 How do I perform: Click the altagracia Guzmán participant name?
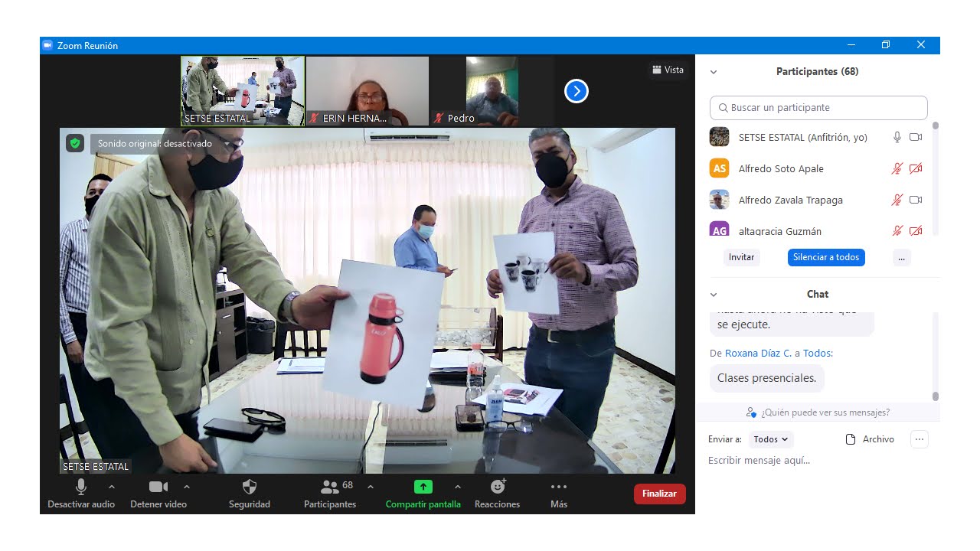click(x=780, y=231)
